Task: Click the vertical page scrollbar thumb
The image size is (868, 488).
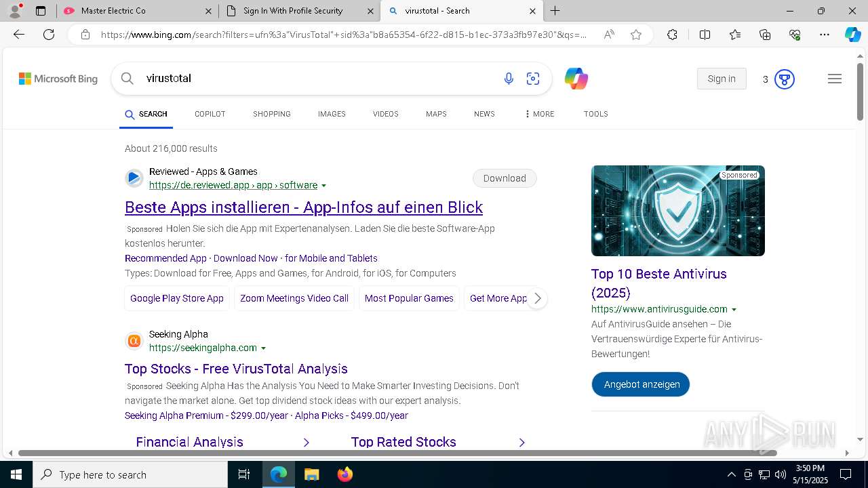Action: tap(860, 91)
